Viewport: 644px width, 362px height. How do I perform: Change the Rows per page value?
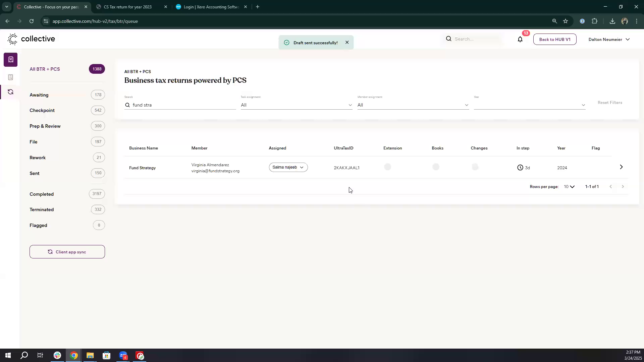tap(569, 187)
